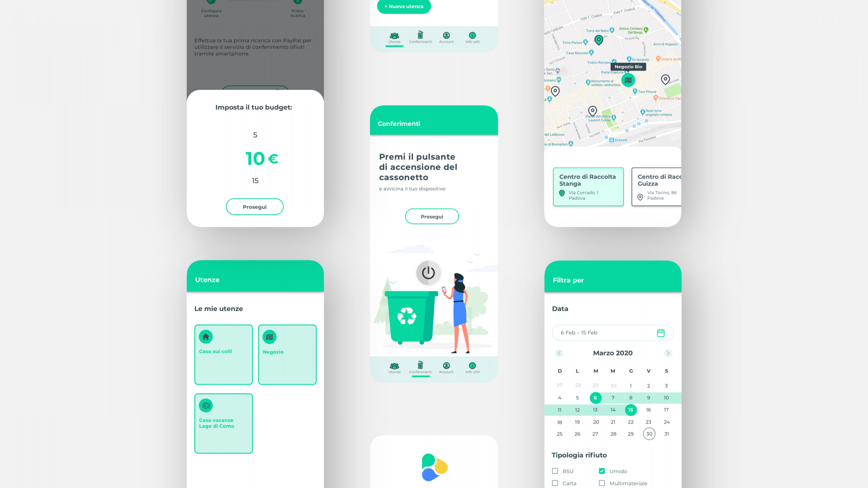
Task: Click the Negozio store icon
Action: [270, 337]
